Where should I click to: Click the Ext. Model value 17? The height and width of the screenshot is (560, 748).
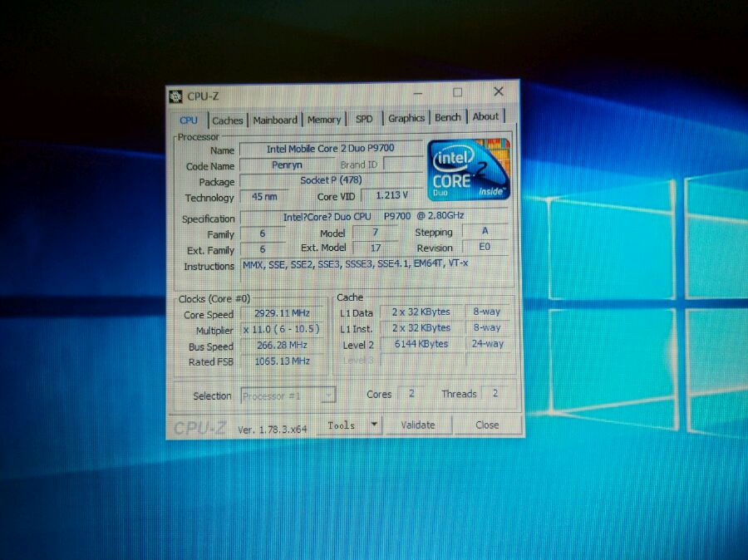[376, 248]
